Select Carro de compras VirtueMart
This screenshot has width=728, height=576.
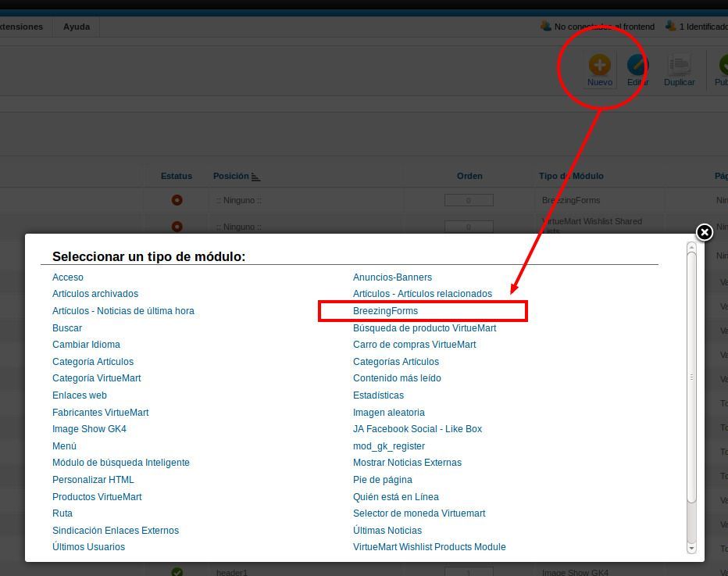pos(414,345)
